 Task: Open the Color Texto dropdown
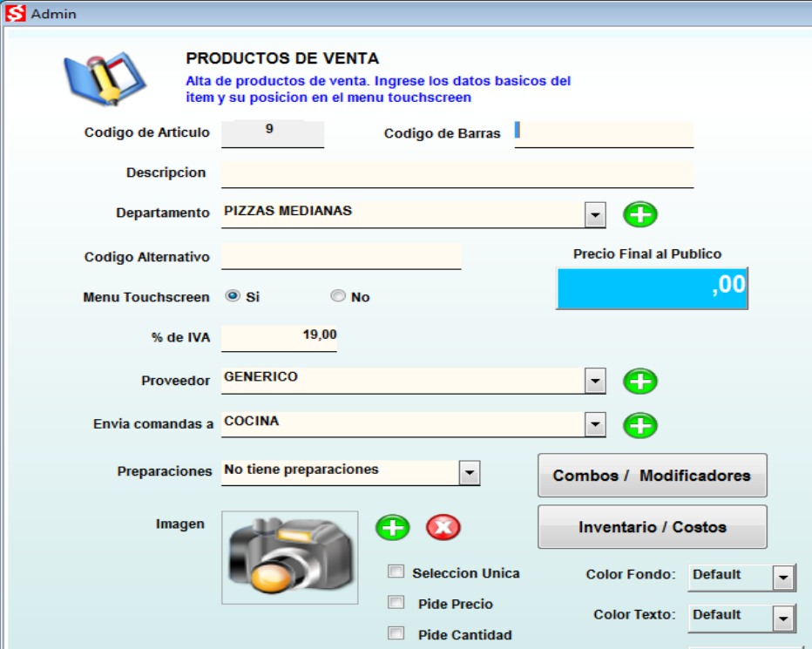point(783,618)
